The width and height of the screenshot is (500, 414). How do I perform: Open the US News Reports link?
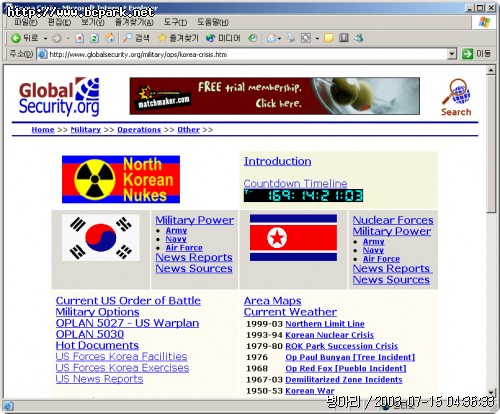[x=99, y=379]
